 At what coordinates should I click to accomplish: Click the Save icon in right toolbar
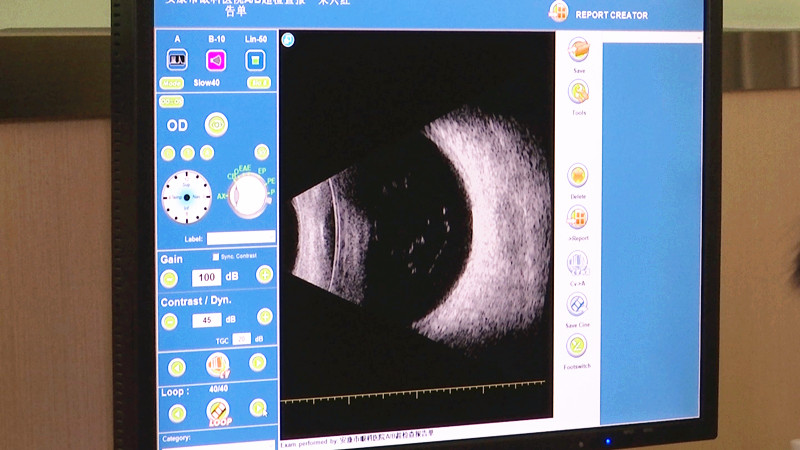(x=578, y=50)
